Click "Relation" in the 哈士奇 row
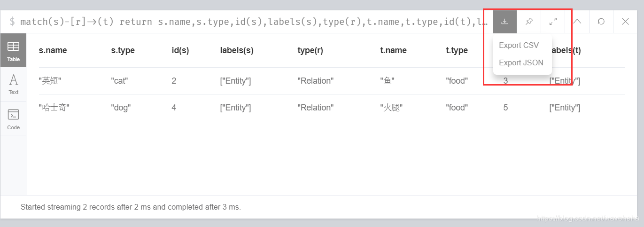Screen dimensions: 644x227 click(x=315, y=108)
